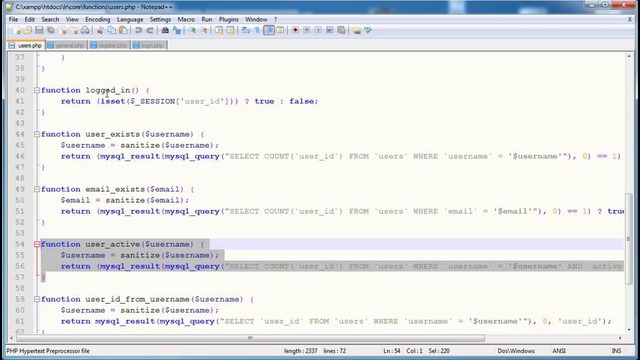Switch to the users.php tab
The width and height of the screenshot is (640, 360).
point(26,45)
